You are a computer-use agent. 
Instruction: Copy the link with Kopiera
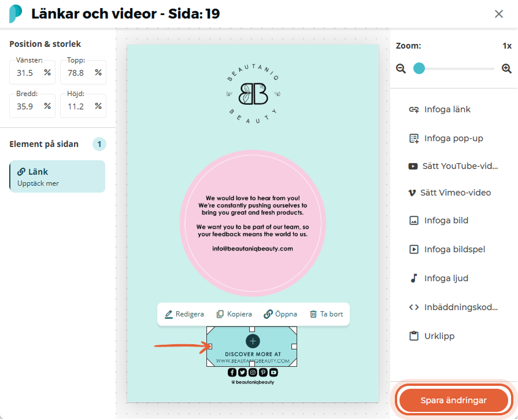[x=234, y=314]
